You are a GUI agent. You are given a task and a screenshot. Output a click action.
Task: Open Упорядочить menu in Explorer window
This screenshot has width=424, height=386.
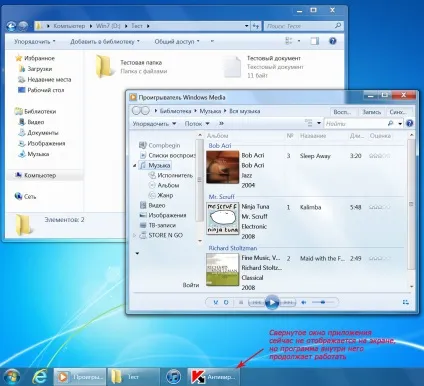35,42
